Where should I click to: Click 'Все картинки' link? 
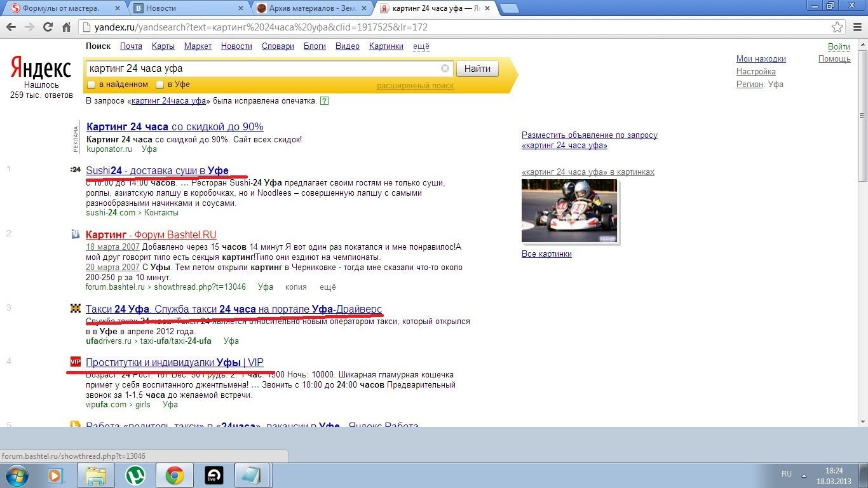tap(546, 254)
